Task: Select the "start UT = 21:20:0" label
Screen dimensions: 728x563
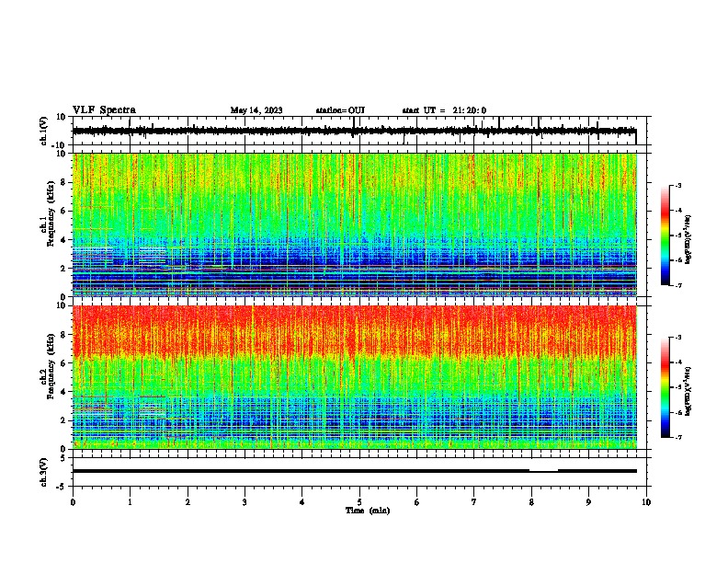Action: 444,110
